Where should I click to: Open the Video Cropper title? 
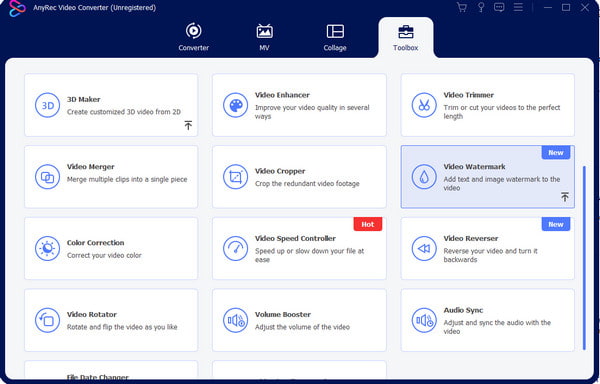tap(280, 171)
